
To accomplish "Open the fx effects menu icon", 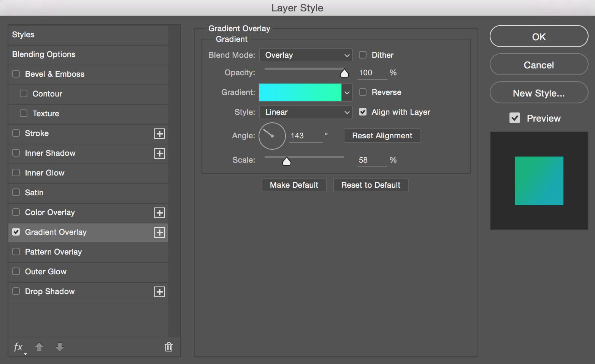I will click(x=18, y=347).
